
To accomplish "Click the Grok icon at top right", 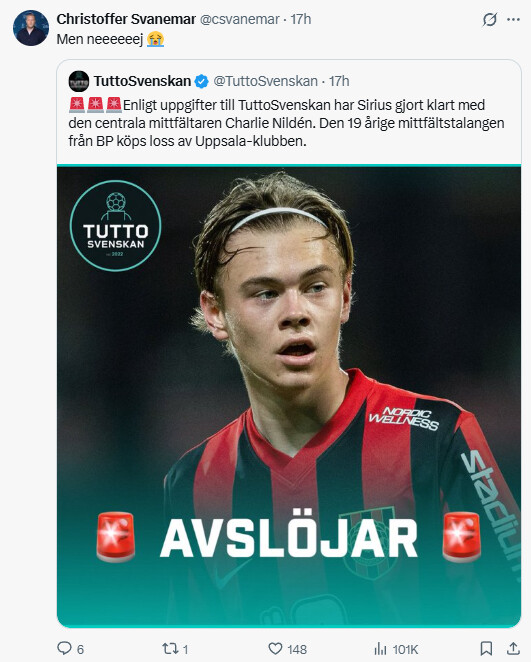I will pyautogui.click(x=490, y=19).
